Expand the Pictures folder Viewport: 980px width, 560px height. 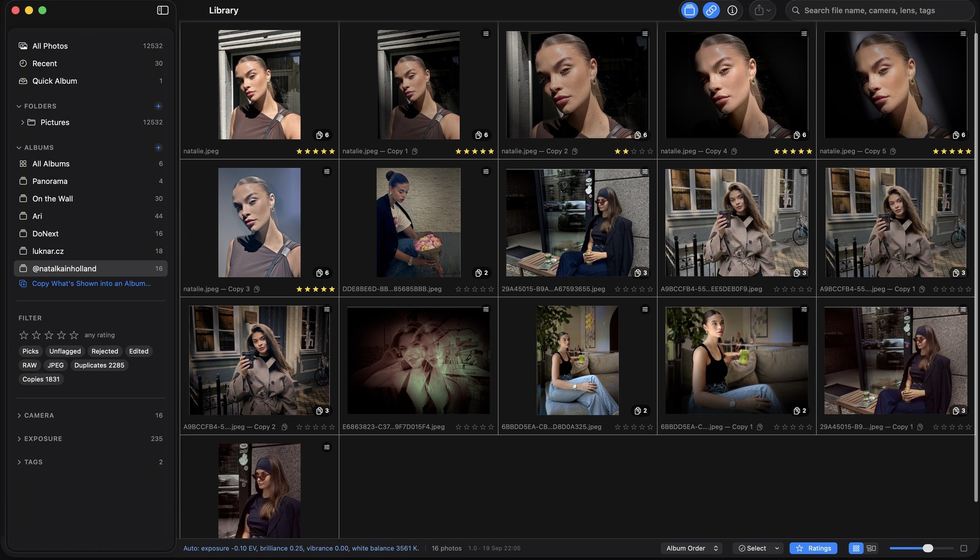click(22, 122)
